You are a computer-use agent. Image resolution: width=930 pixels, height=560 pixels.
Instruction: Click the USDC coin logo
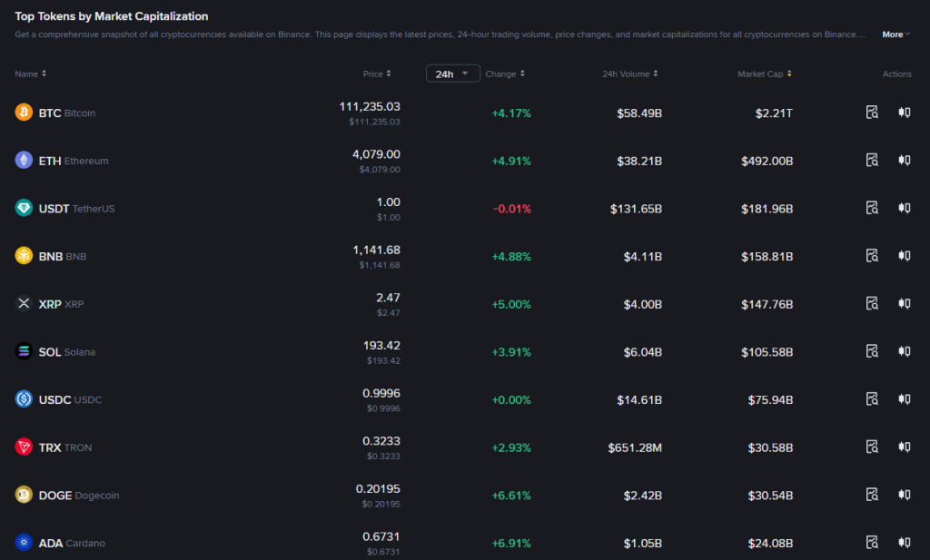click(x=24, y=398)
